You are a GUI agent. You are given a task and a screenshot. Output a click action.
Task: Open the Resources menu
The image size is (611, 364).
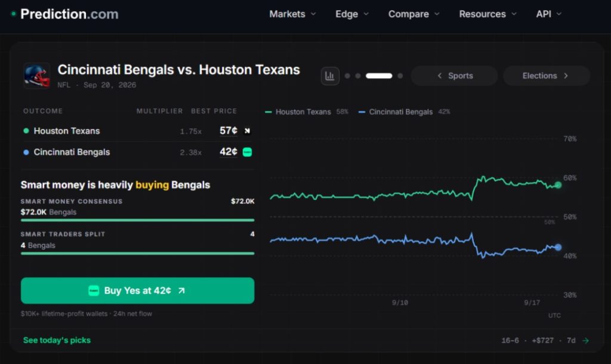coord(488,14)
